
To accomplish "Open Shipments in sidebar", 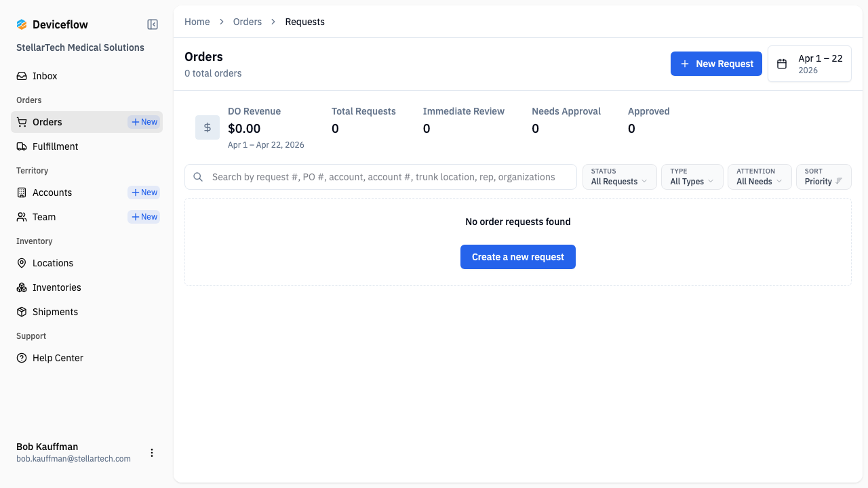I will pyautogui.click(x=87, y=312).
